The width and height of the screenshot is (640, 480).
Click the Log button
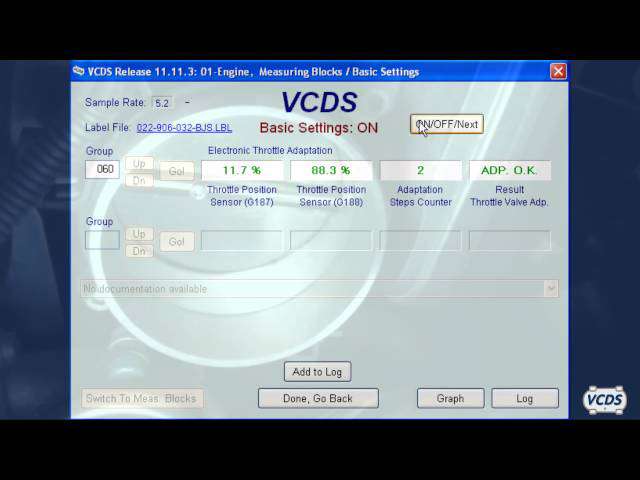click(524, 398)
